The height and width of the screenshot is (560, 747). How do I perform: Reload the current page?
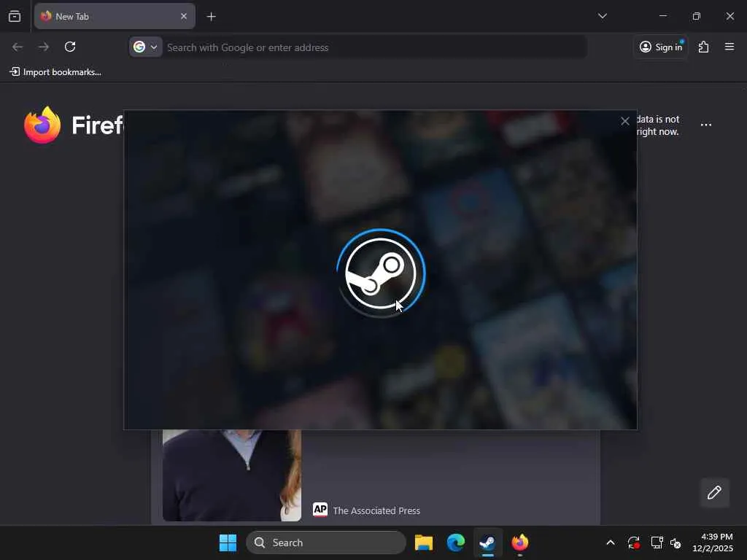click(x=70, y=47)
